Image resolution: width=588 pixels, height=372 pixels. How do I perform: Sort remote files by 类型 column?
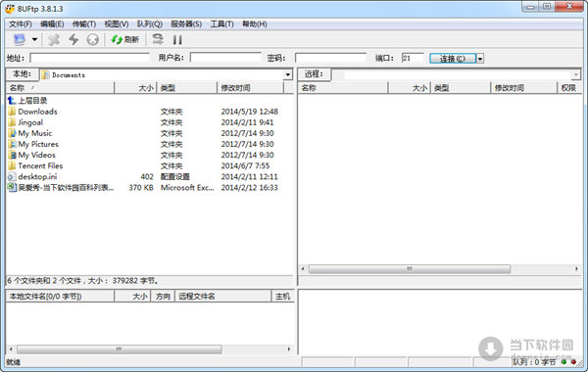(x=461, y=88)
